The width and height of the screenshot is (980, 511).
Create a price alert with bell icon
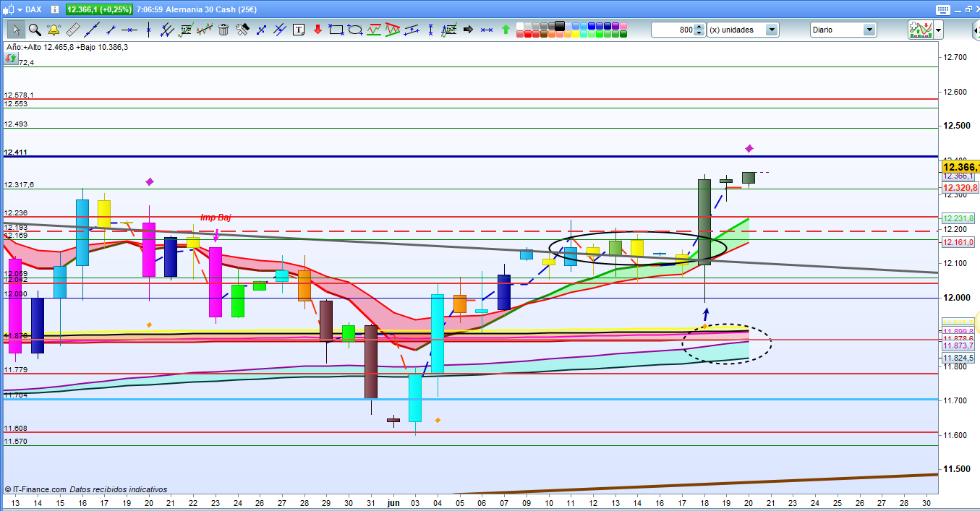pyautogui.click(x=54, y=30)
